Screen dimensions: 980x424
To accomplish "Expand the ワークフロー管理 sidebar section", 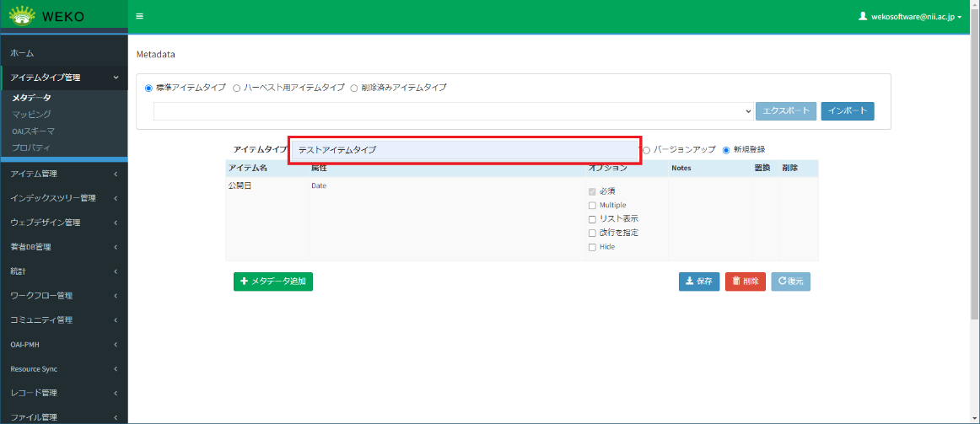I will (63, 296).
